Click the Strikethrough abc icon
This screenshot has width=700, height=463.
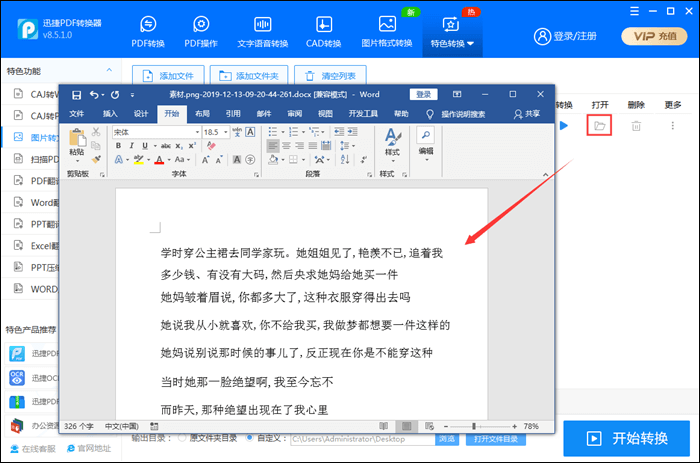click(166, 146)
